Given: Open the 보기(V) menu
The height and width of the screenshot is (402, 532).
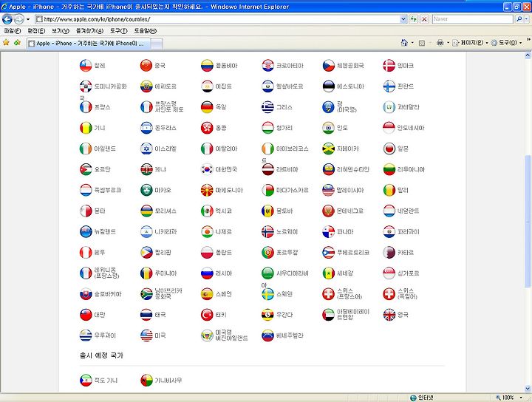Looking at the screenshot, I should (x=60, y=31).
